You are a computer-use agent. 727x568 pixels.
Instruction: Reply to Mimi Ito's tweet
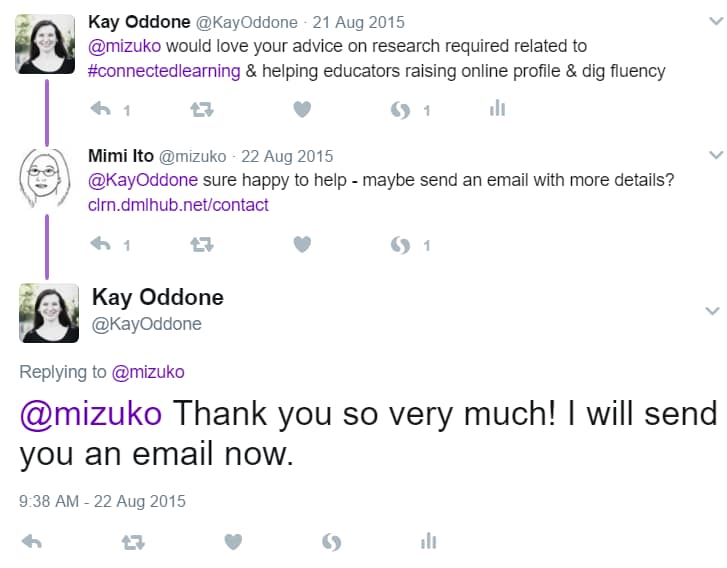pyautogui.click(x=101, y=244)
